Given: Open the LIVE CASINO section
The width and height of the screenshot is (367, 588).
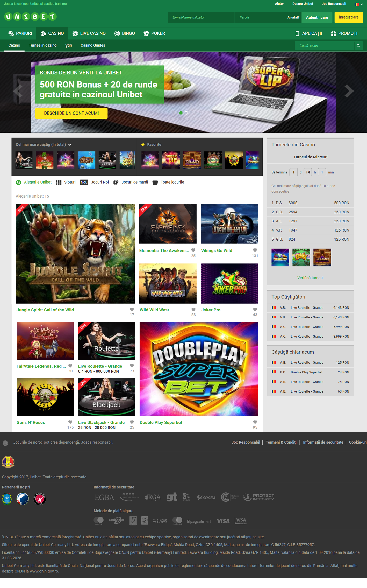Looking at the screenshot, I should 89,33.
